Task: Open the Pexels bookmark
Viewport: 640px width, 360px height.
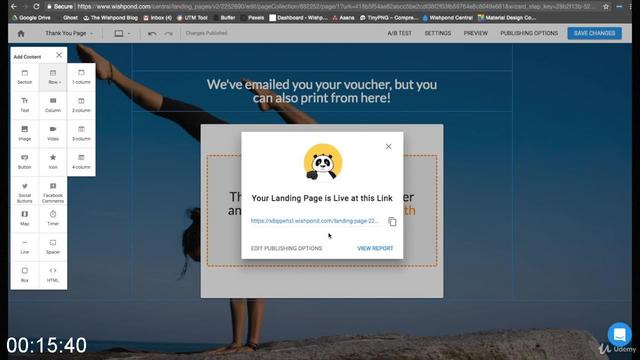Action: (253, 18)
